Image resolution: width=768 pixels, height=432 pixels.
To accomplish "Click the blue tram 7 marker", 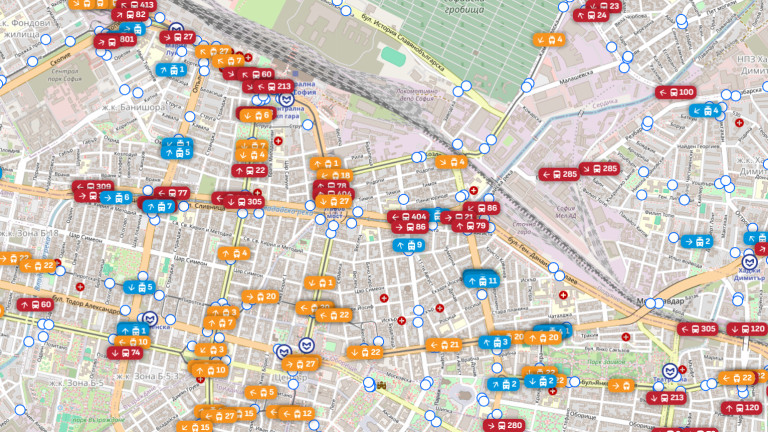I will pyautogui.click(x=159, y=206).
